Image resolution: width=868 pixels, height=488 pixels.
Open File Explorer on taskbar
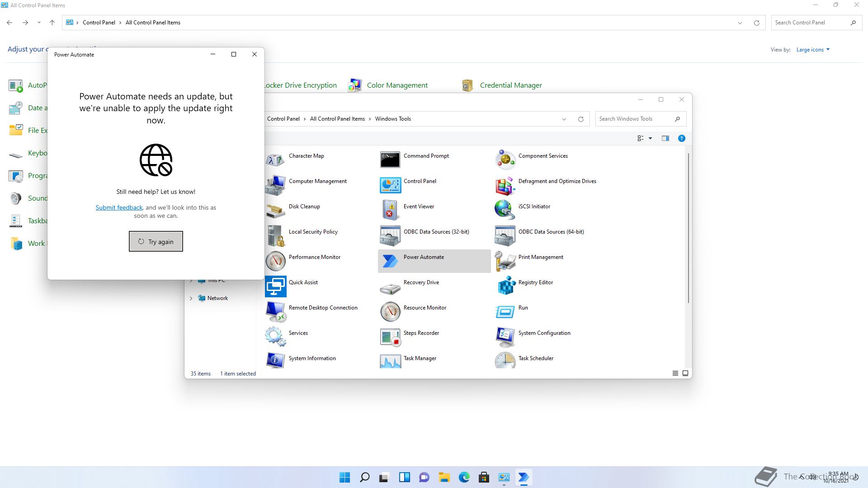click(x=444, y=477)
